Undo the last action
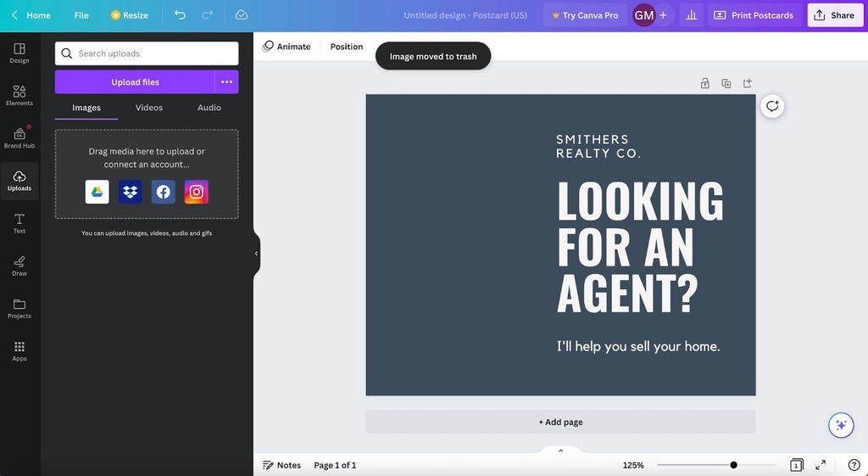 pyautogui.click(x=180, y=15)
